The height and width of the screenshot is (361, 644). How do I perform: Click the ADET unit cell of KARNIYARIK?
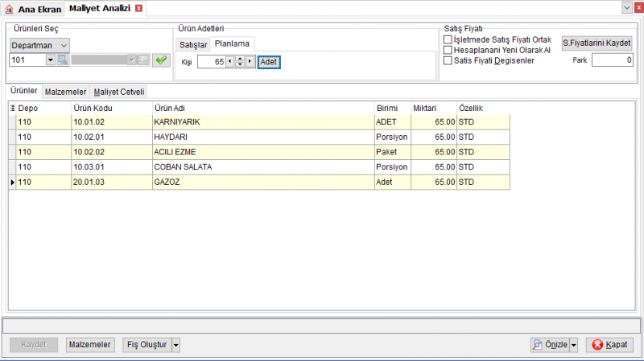pos(393,122)
